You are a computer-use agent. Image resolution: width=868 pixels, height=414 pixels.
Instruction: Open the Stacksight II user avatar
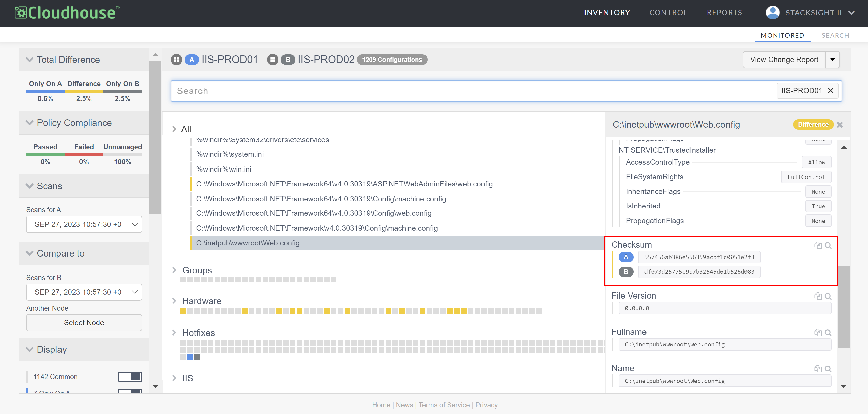click(x=772, y=13)
